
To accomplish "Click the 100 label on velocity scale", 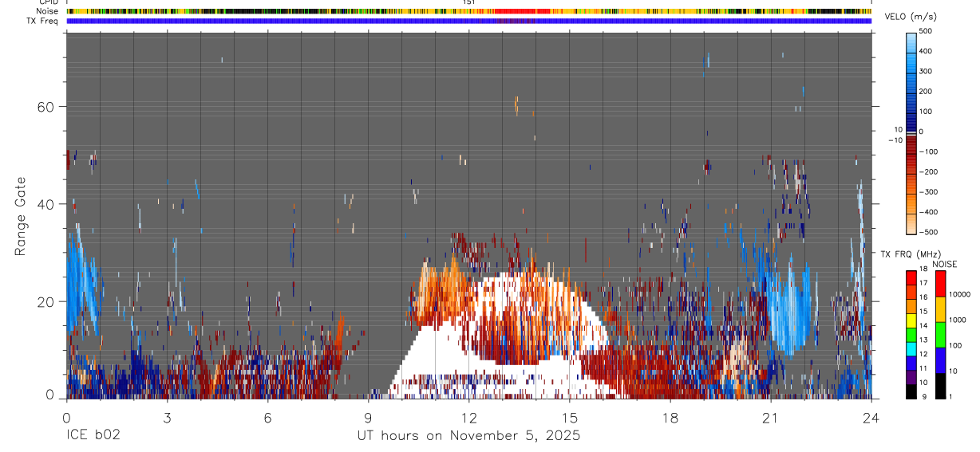I will [x=927, y=112].
